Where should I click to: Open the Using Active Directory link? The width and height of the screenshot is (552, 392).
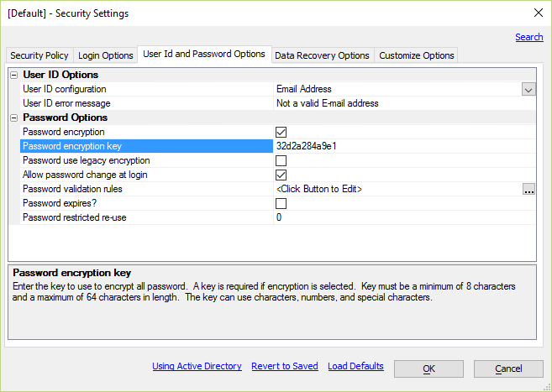pos(197,366)
